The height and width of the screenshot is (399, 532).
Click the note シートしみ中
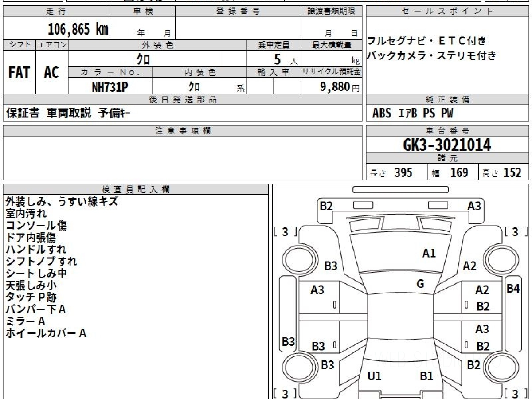coord(36,274)
